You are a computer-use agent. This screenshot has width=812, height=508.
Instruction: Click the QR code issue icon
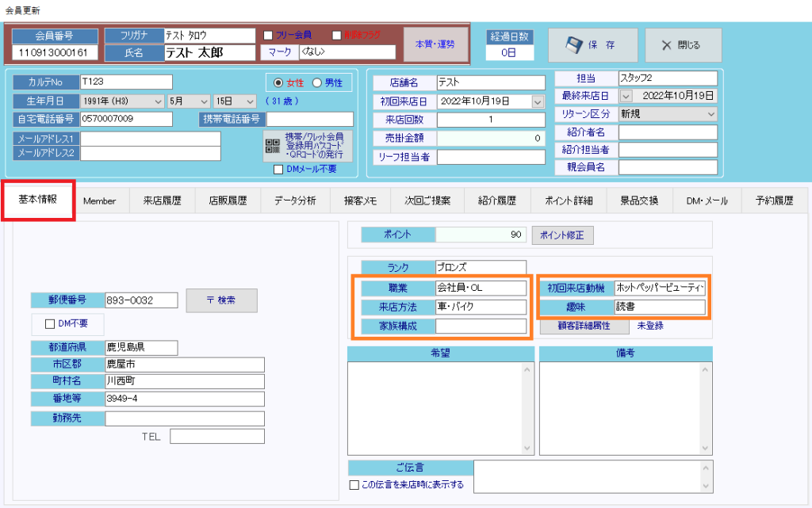click(273, 147)
